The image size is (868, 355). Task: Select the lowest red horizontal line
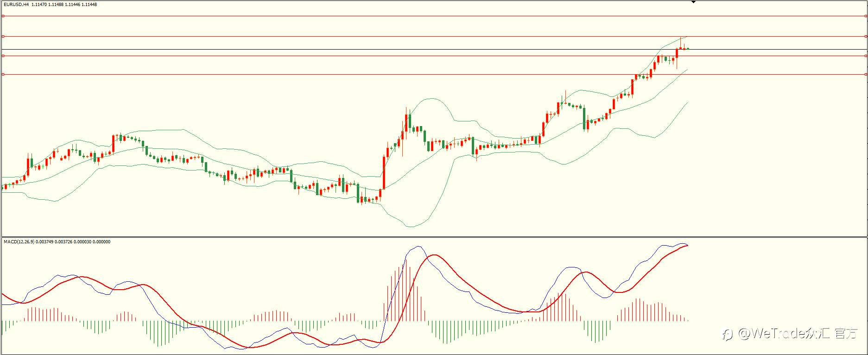434,74
